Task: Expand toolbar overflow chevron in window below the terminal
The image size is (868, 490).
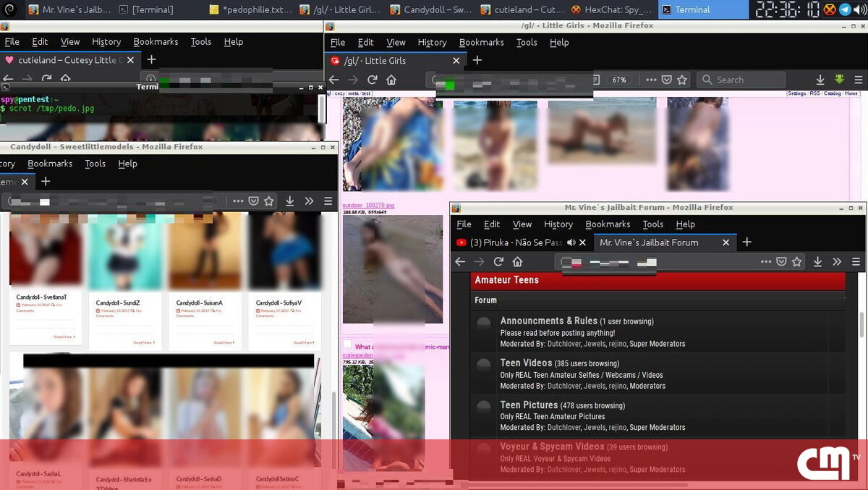Action: [309, 201]
